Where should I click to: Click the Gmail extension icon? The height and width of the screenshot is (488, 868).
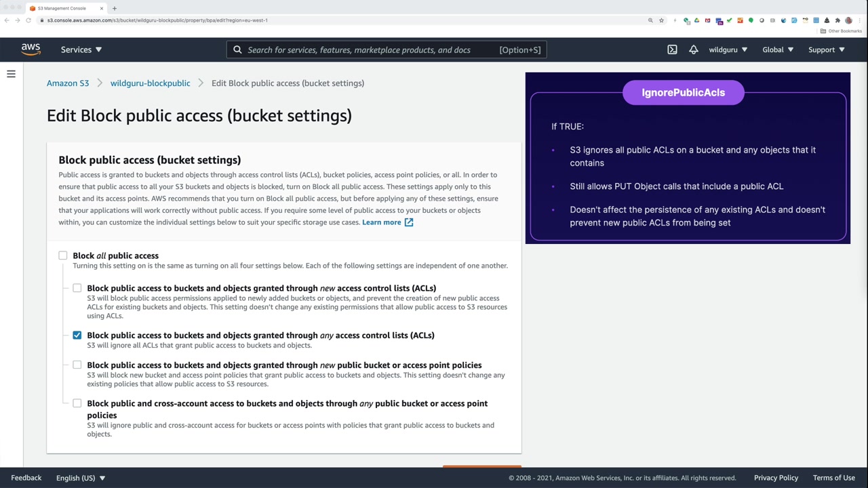(x=707, y=20)
